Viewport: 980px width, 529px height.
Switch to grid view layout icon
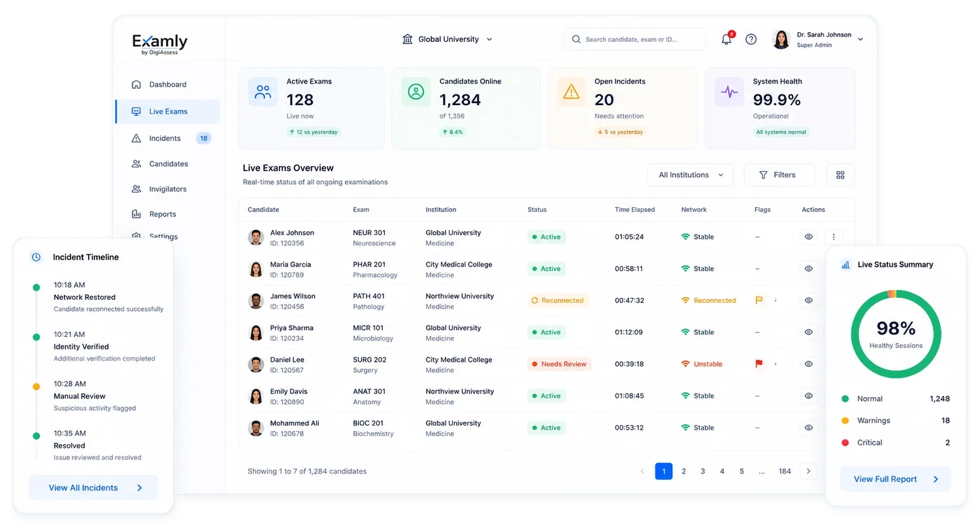click(x=841, y=175)
